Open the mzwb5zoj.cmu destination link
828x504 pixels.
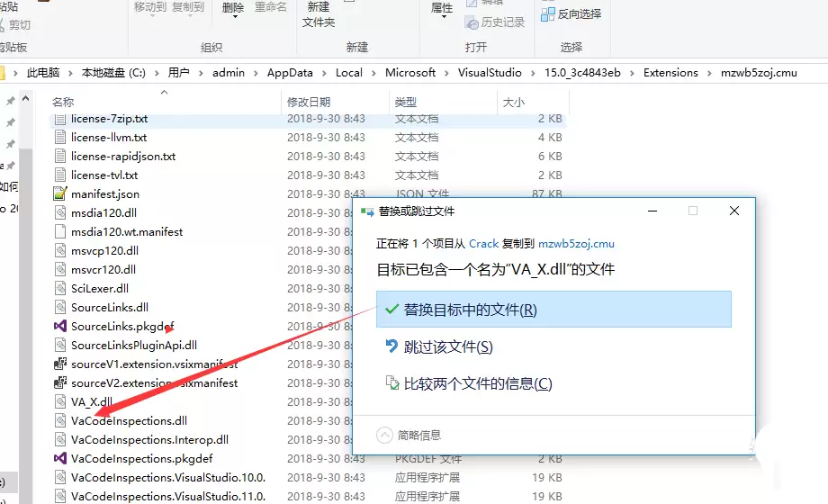[x=576, y=243]
